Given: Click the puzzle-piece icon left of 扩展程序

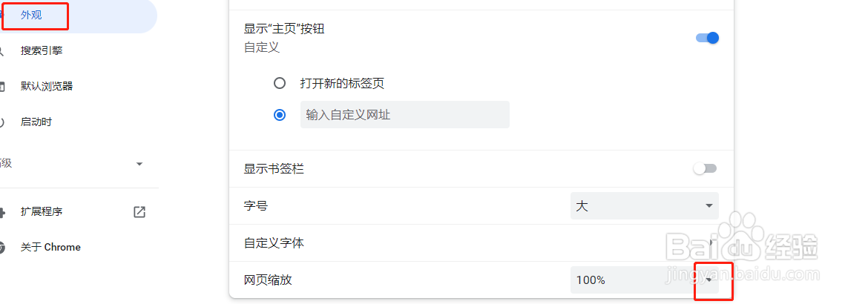Looking at the screenshot, I should (x=2, y=212).
